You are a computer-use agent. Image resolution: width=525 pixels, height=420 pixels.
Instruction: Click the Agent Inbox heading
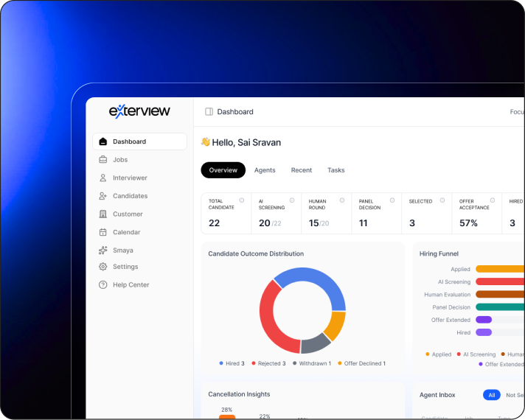pyautogui.click(x=437, y=395)
